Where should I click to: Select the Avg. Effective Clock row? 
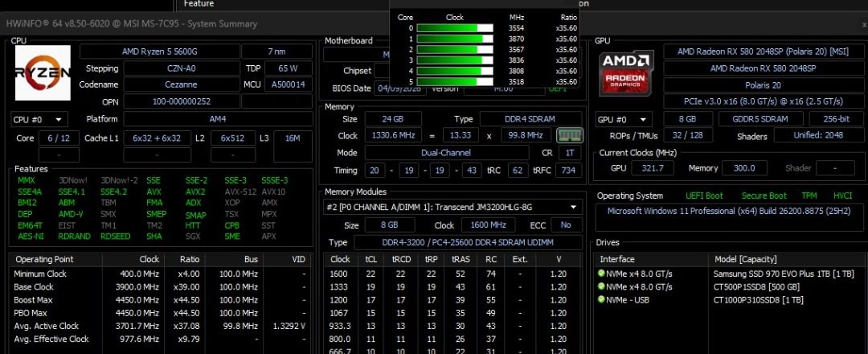[162, 339]
